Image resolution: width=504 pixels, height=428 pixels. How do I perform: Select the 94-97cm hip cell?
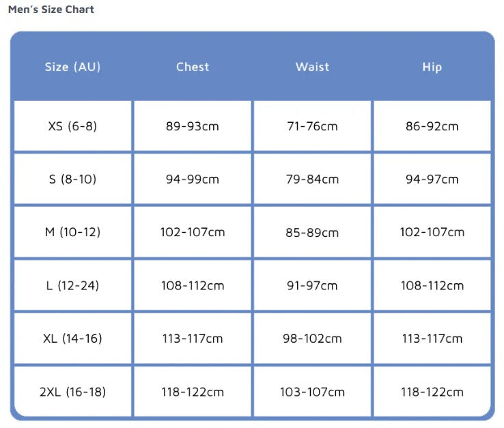point(432,180)
